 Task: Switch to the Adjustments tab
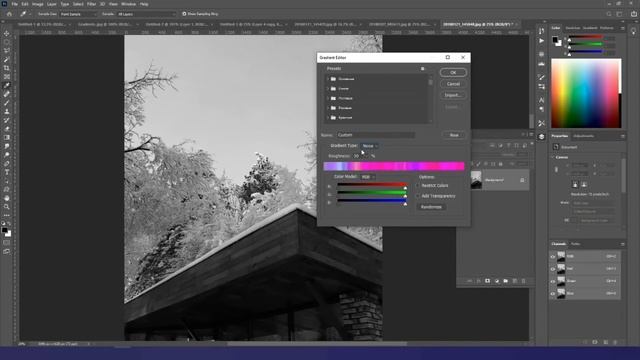point(583,136)
